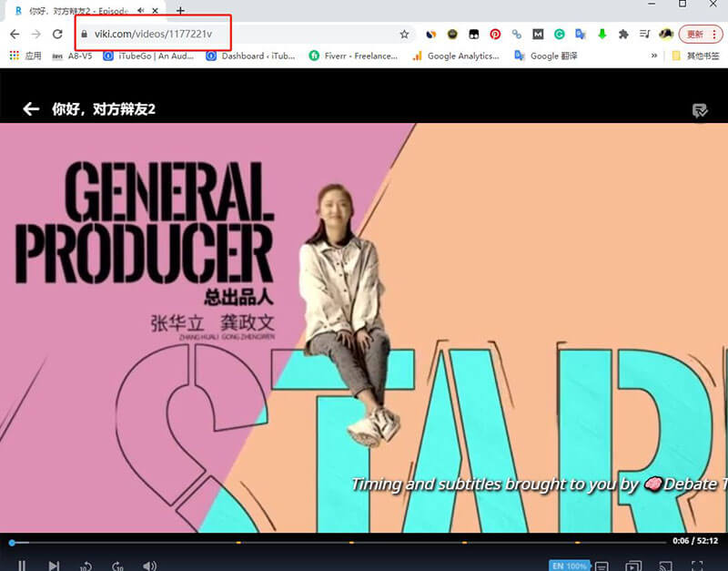Screen dimensions: 728x571
Task: Open the iTubeGo | An Aud... bookmark
Action: click(148, 56)
